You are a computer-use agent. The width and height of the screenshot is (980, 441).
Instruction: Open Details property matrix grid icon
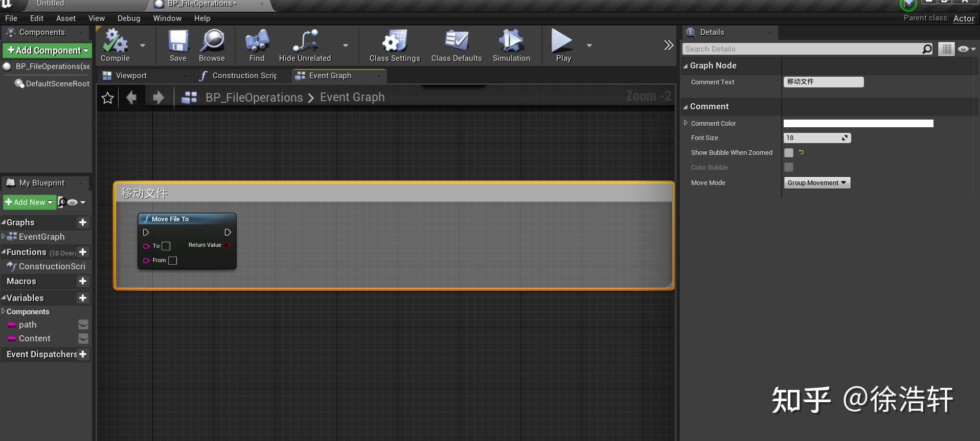(946, 49)
